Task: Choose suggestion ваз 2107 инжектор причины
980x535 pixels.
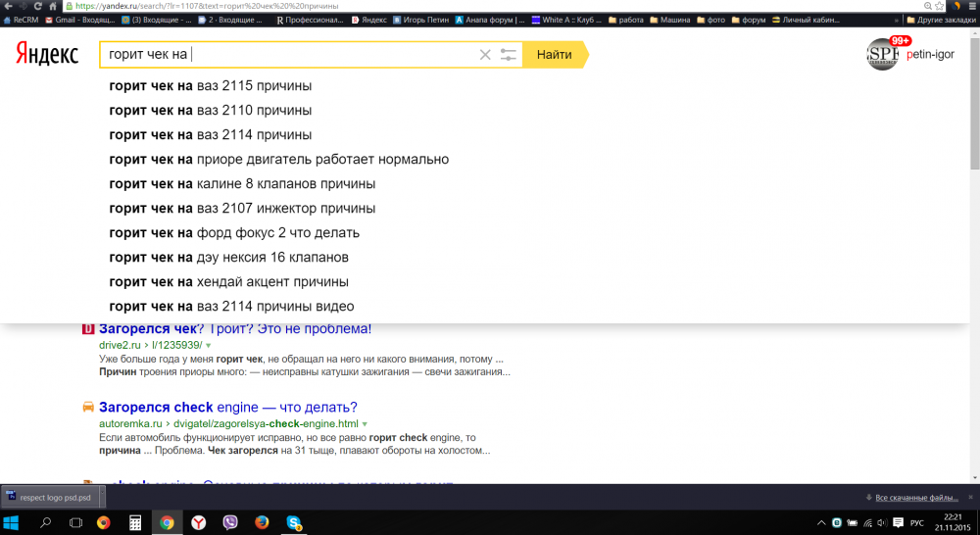Action: point(242,208)
